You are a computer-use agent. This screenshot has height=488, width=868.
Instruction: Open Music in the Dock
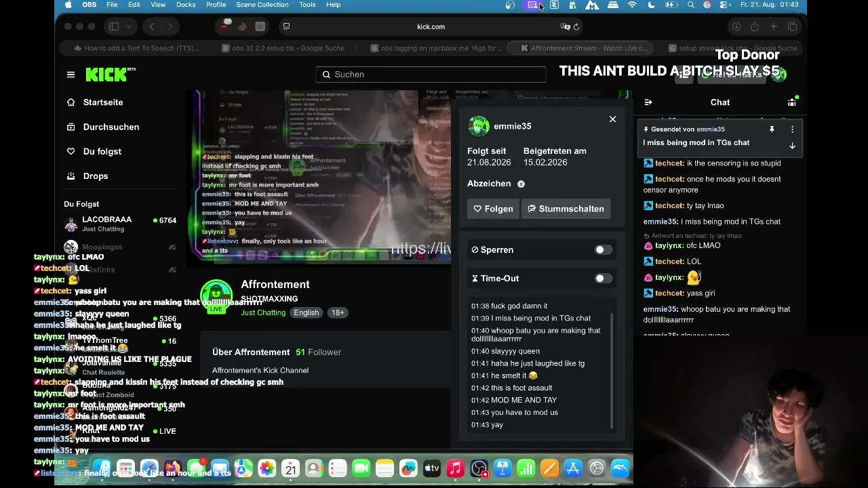click(456, 468)
